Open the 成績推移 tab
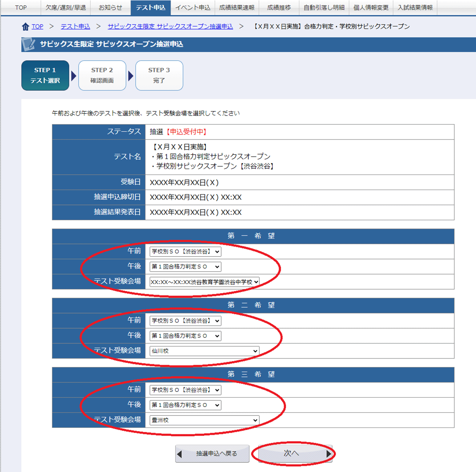The height and width of the screenshot is (472, 476). (279, 8)
